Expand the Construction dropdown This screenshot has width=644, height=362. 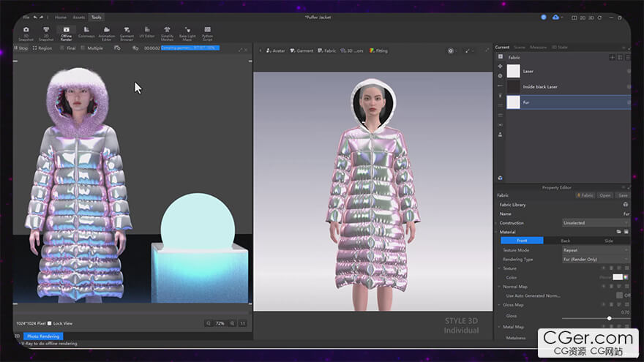click(595, 223)
